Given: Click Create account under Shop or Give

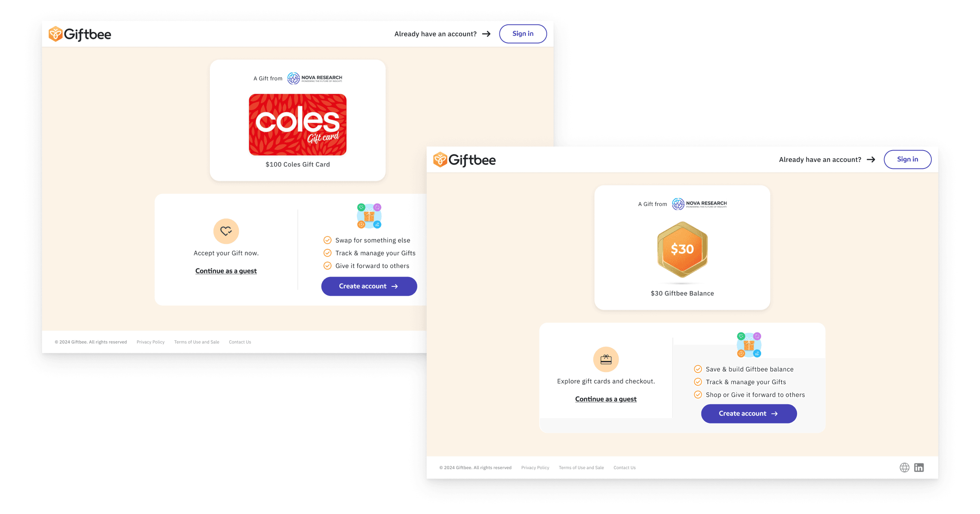Looking at the screenshot, I should click(749, 414).
